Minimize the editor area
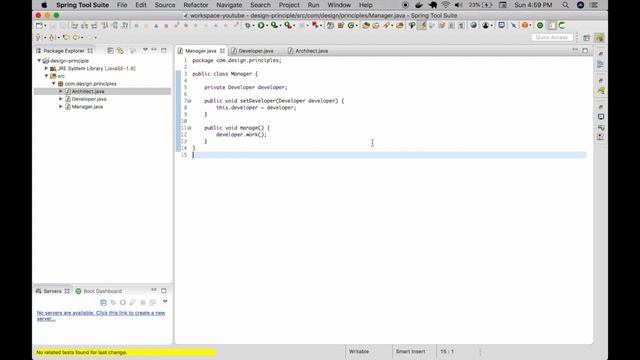This screenshot has width=640, height=360. (x=575, y=50)
